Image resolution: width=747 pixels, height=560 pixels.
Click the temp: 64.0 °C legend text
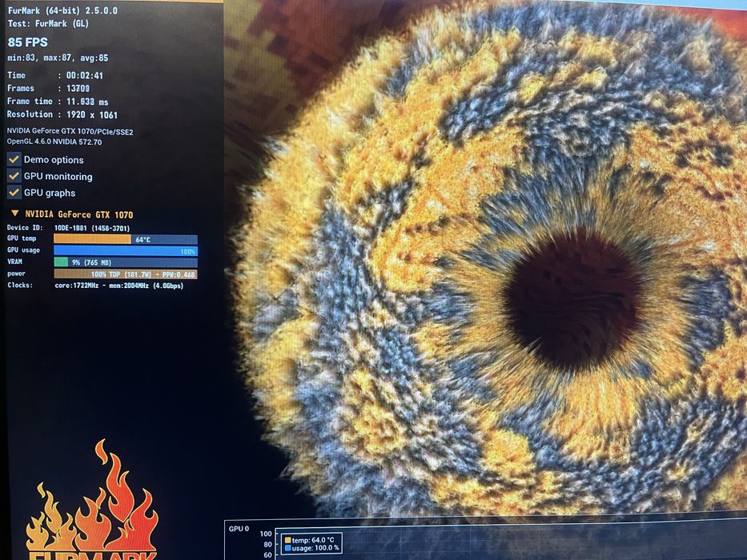tap(313, 540)
